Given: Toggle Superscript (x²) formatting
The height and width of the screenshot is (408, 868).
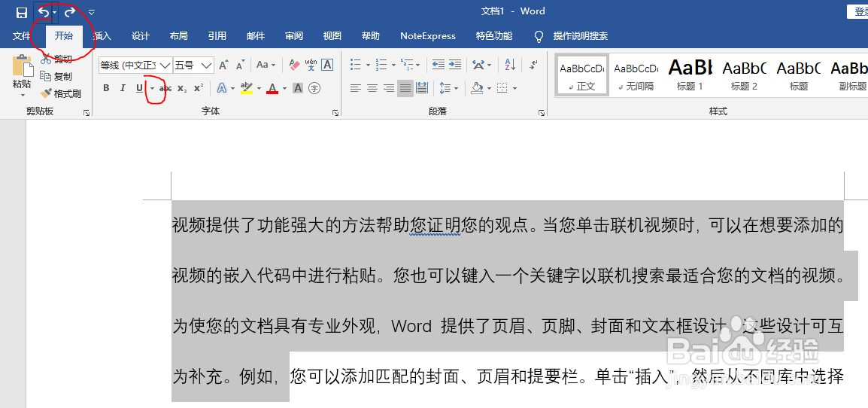Looking at the screenshot, I should pyautogui.click(x=198, y=88).
